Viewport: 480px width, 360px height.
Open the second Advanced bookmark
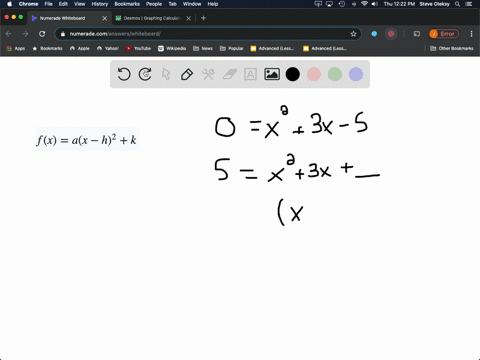[325, 48]
